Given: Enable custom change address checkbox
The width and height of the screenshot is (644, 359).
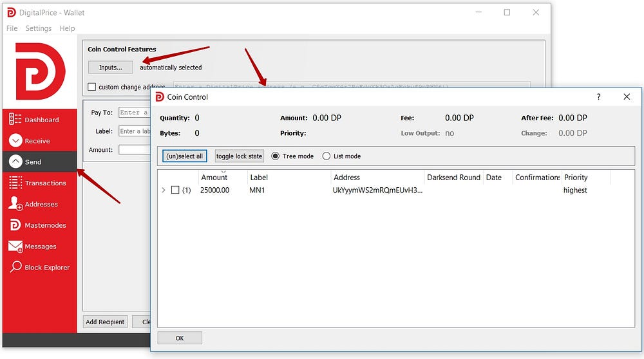Looking at the screenshot, I should click(x=91, y=87).
